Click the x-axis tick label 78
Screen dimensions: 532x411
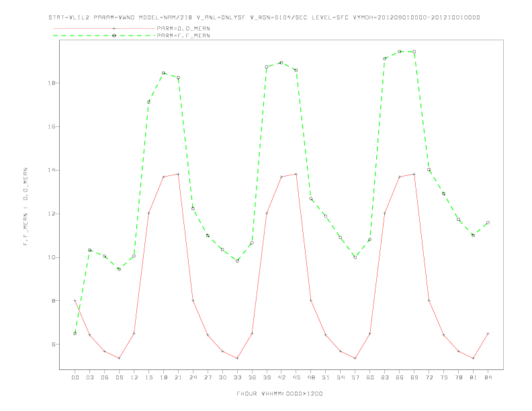(458, 377)
